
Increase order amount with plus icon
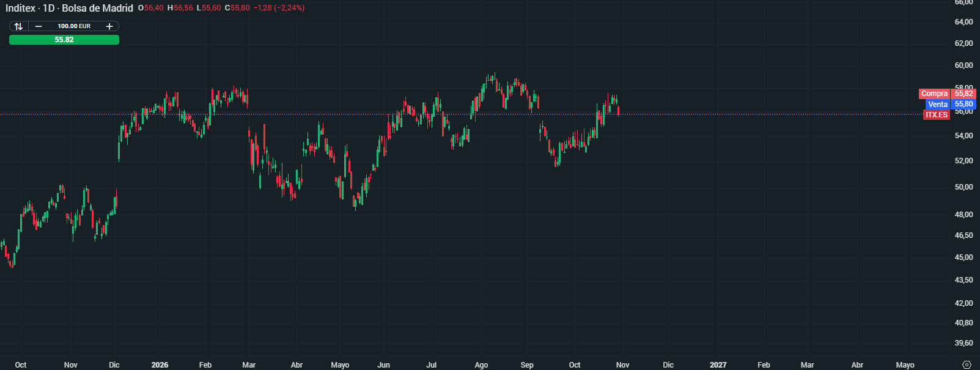[x=109, y=26]
